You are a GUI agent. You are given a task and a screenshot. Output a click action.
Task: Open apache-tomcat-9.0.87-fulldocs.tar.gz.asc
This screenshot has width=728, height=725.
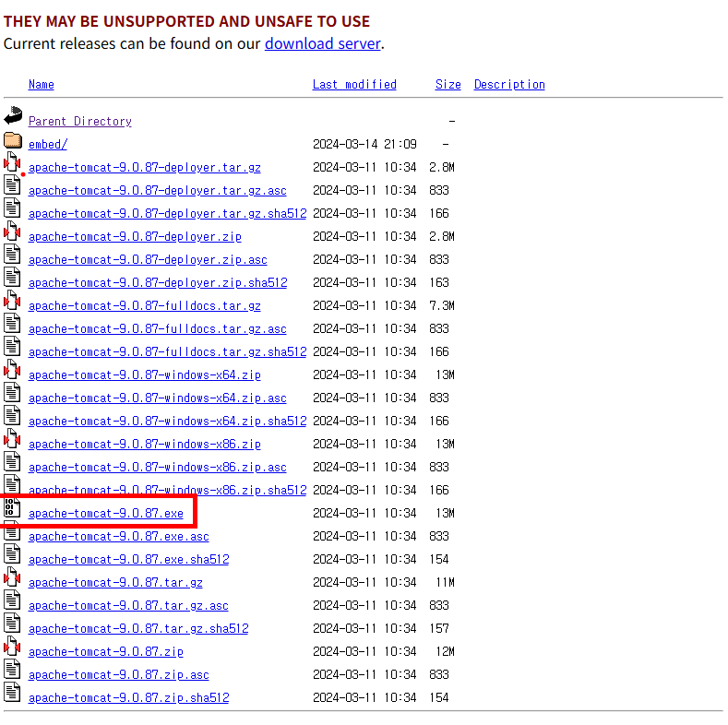coord(158,329)
